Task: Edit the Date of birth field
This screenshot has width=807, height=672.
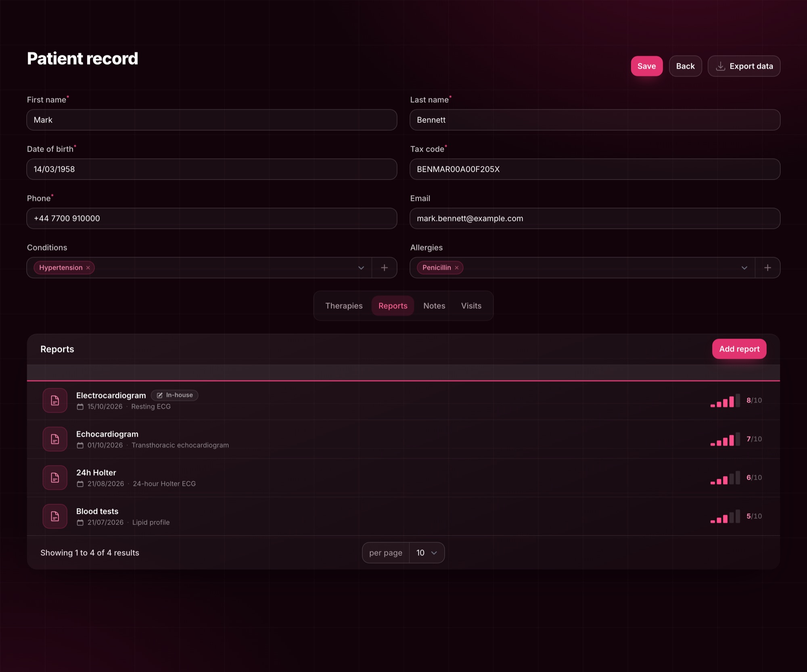Action: (x=212, y=169)
